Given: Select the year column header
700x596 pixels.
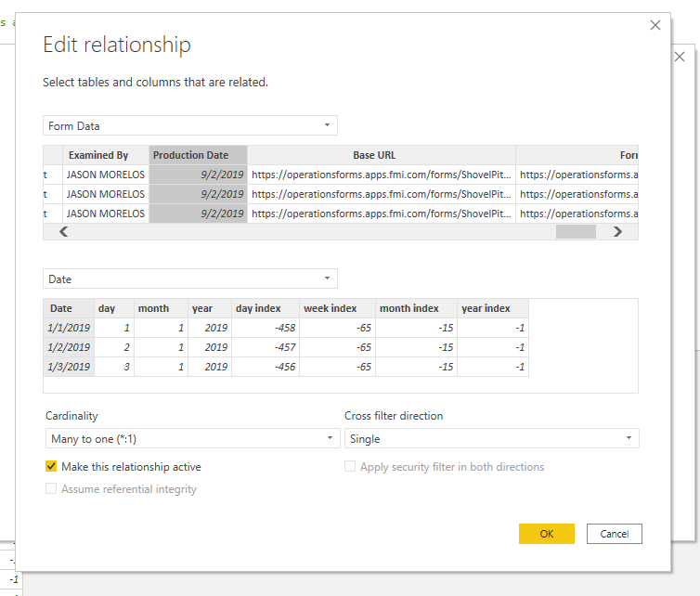Looking at the screenshot, I should [x=210, y=308].
